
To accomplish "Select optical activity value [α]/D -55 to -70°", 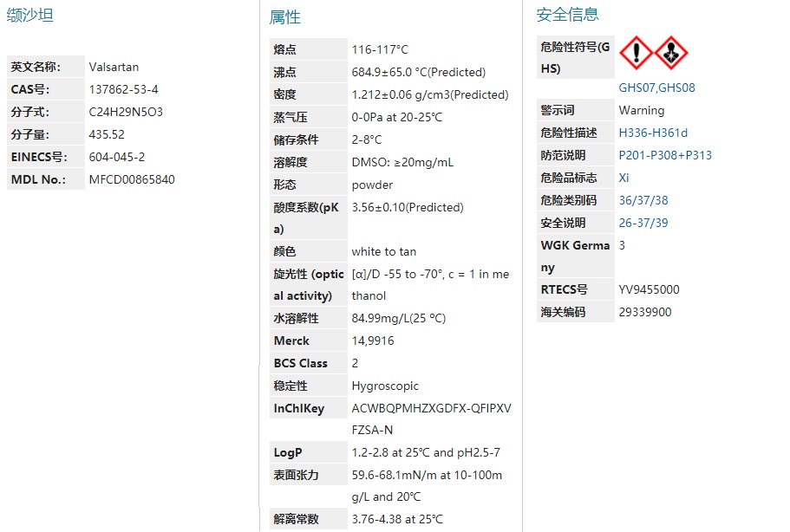I will (x=397, y=275).
